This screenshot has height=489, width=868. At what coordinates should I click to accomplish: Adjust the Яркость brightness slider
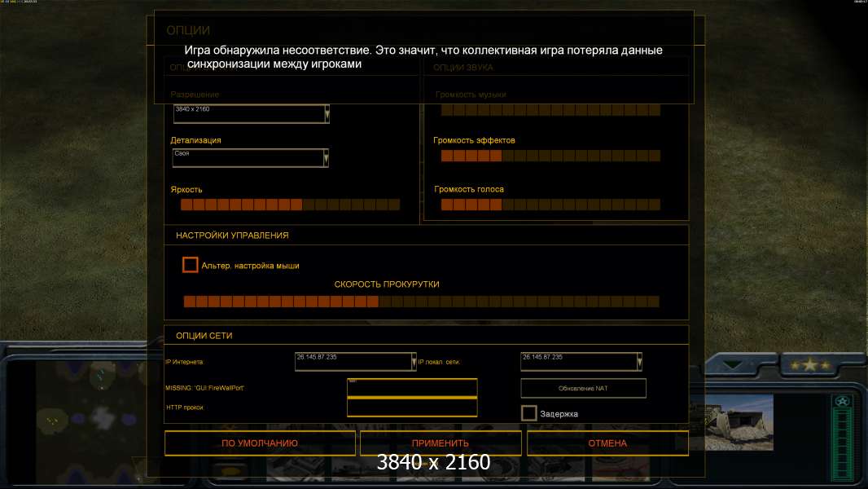pyautogui.click(x=290, y=205)
